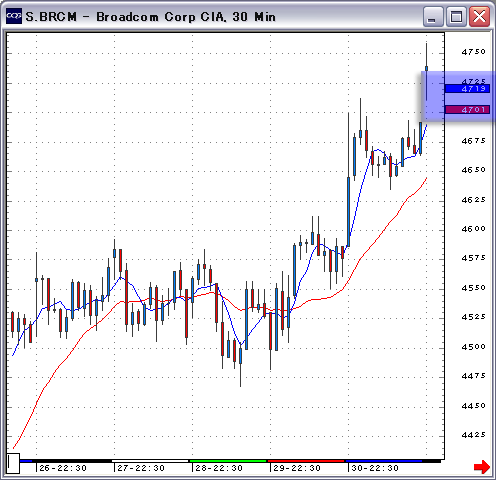Select the 27-22:30 date label

pos(141,468)
